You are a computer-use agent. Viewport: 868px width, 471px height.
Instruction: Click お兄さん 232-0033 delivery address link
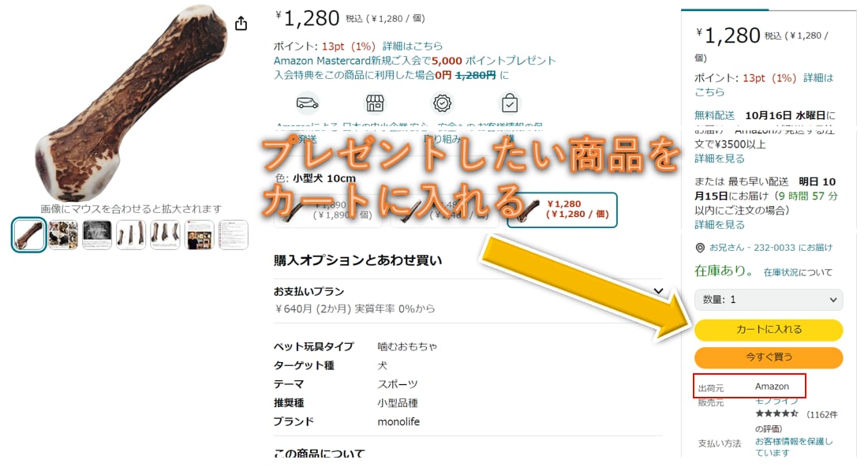(x=771, y=248)
